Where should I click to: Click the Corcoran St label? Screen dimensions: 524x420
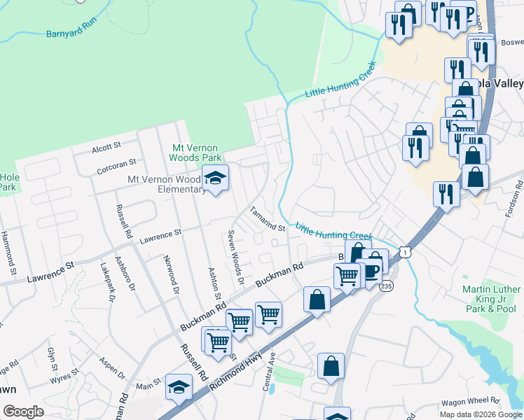tap(116, 167)
